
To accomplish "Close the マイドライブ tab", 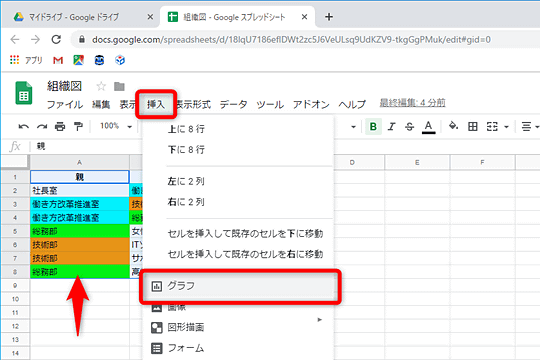I will click(150, 17).
